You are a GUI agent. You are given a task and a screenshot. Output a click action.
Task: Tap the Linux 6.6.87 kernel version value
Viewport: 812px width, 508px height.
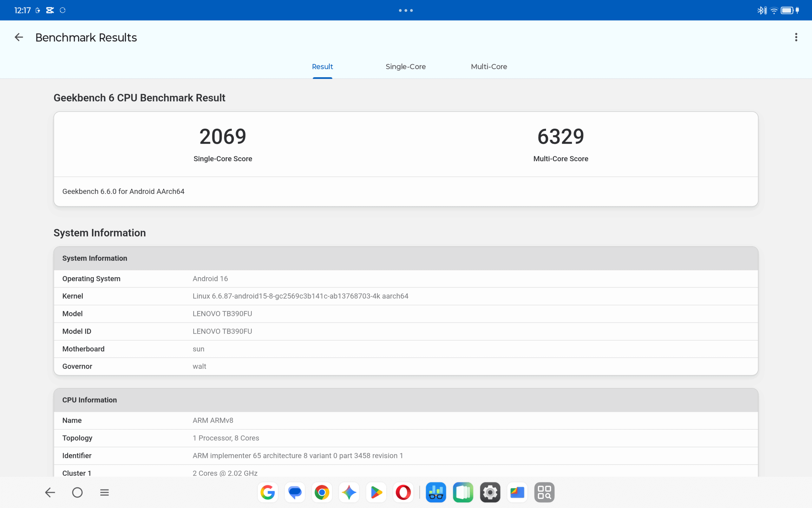pyautogui.click(x=300, y=296)
